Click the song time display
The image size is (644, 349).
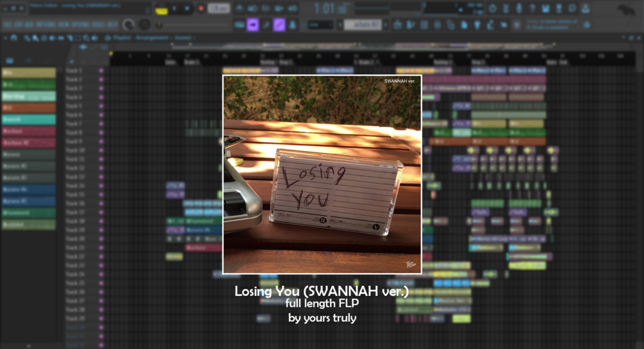coord(331,8)
